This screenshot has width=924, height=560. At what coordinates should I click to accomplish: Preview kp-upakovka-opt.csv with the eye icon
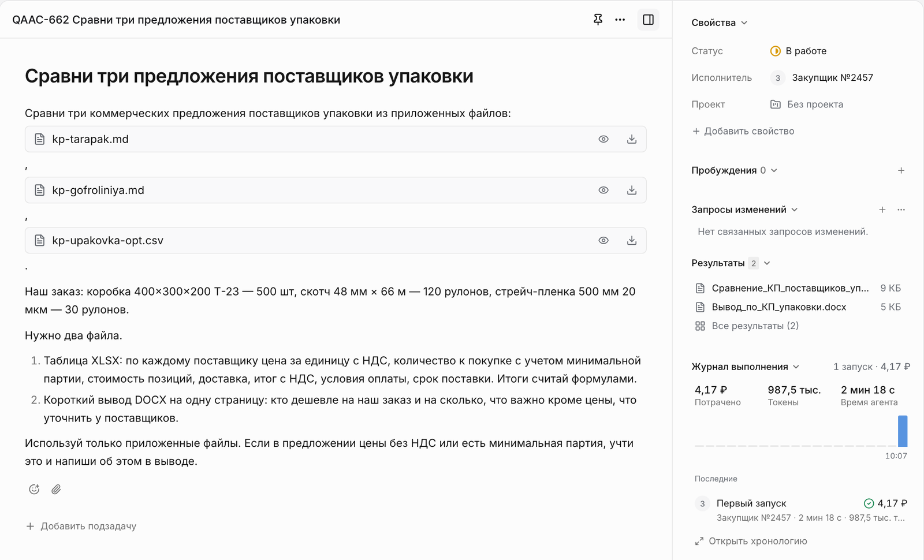click(x=603, y=240)
